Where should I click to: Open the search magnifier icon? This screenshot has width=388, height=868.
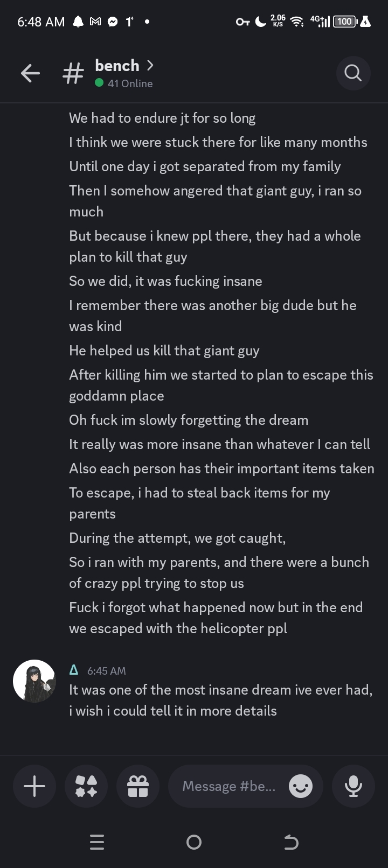point(353,73)
